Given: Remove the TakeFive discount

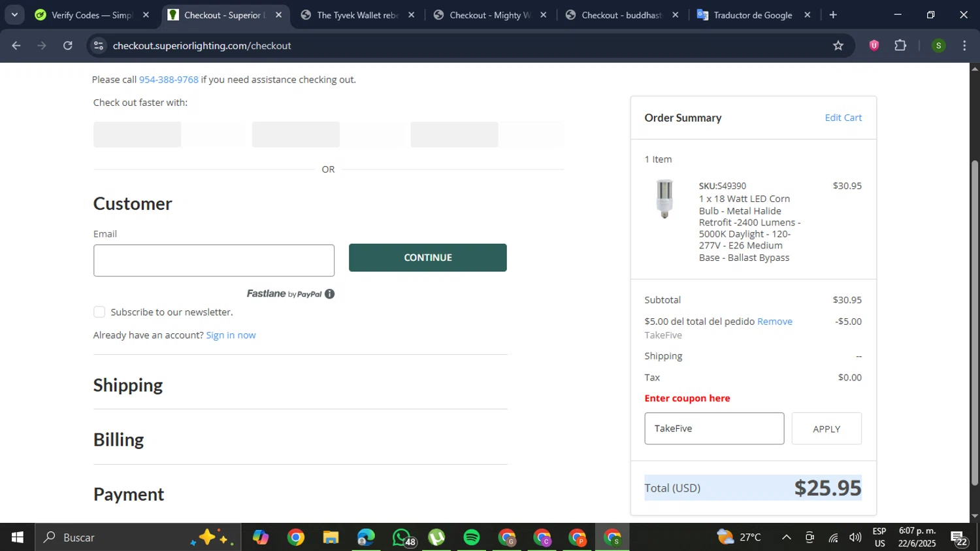Looking at the screenshot, I should 775,322.
